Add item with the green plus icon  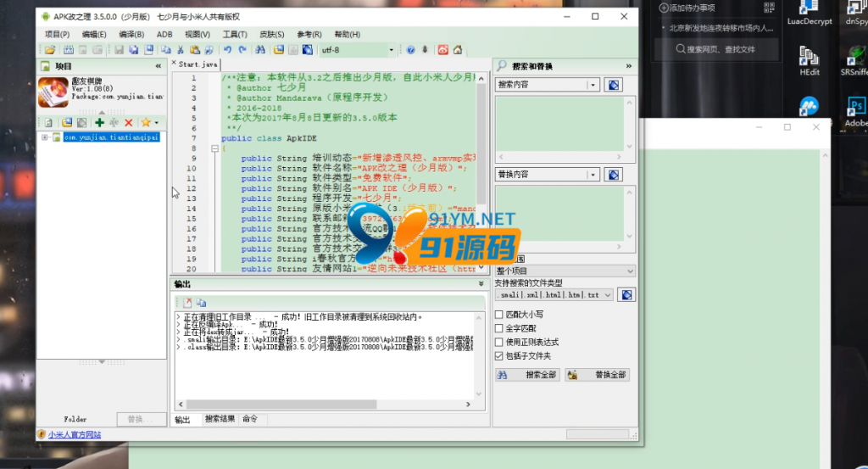(x=100, y=122)
